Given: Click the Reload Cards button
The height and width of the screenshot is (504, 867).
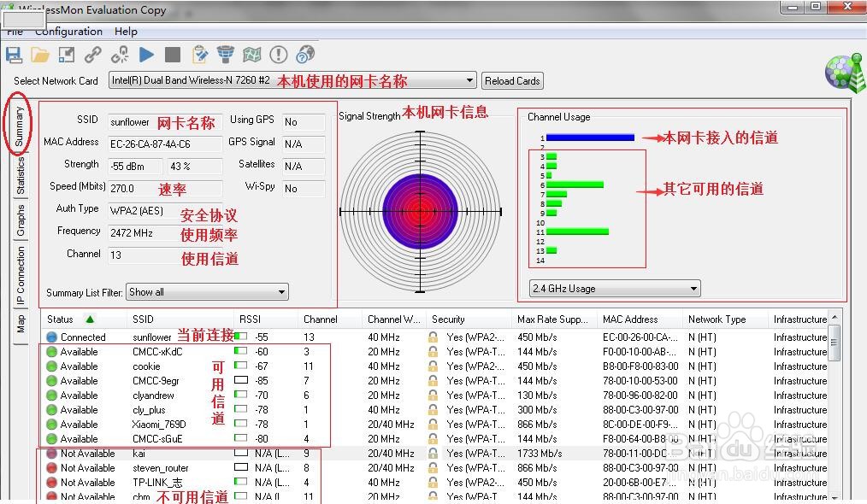Looking at the screenshot, I should (512, 80).
